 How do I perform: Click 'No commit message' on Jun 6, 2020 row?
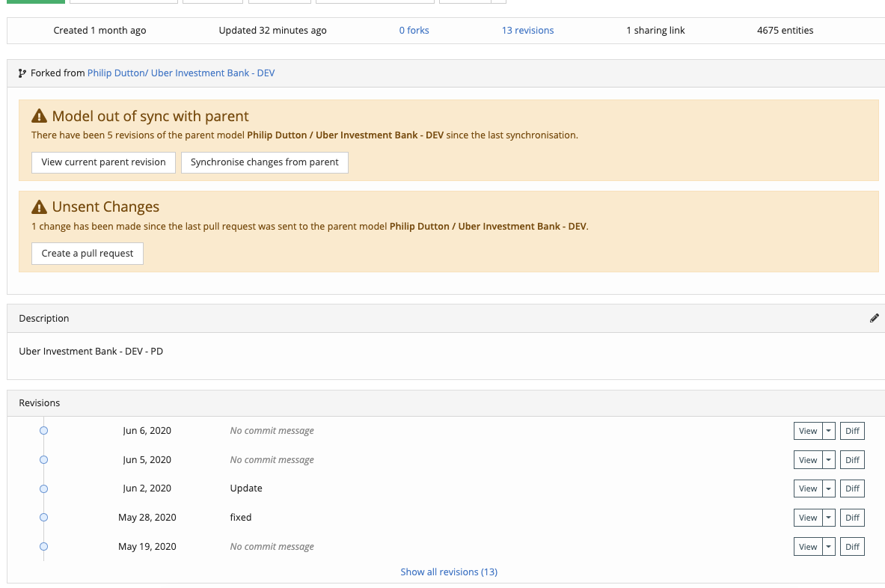pos(272,431)
